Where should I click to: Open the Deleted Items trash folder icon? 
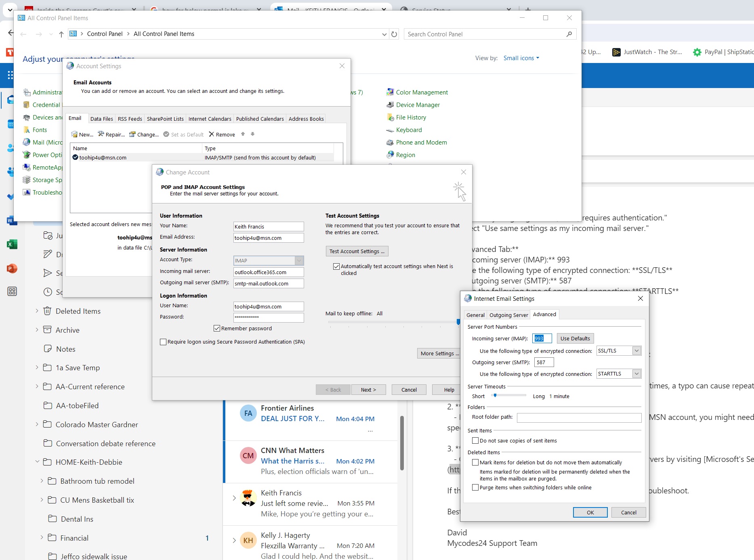[47, 311]
